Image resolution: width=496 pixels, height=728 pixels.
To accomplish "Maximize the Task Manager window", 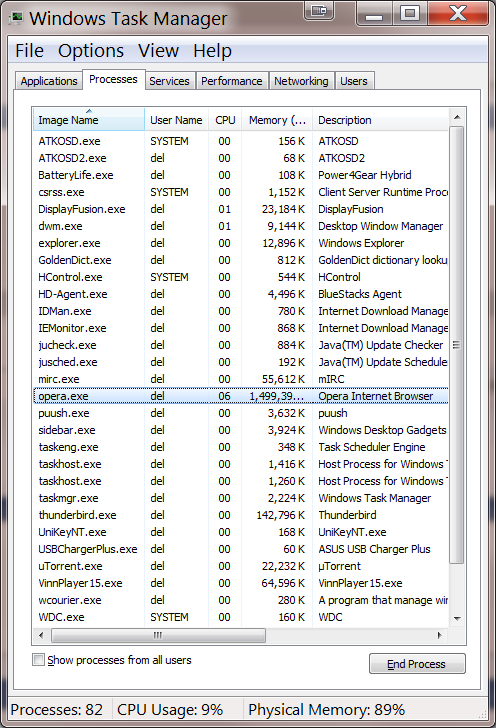I will 410,13.
